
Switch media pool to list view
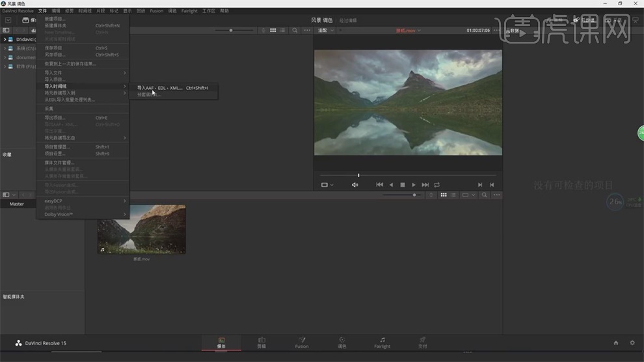454,195
